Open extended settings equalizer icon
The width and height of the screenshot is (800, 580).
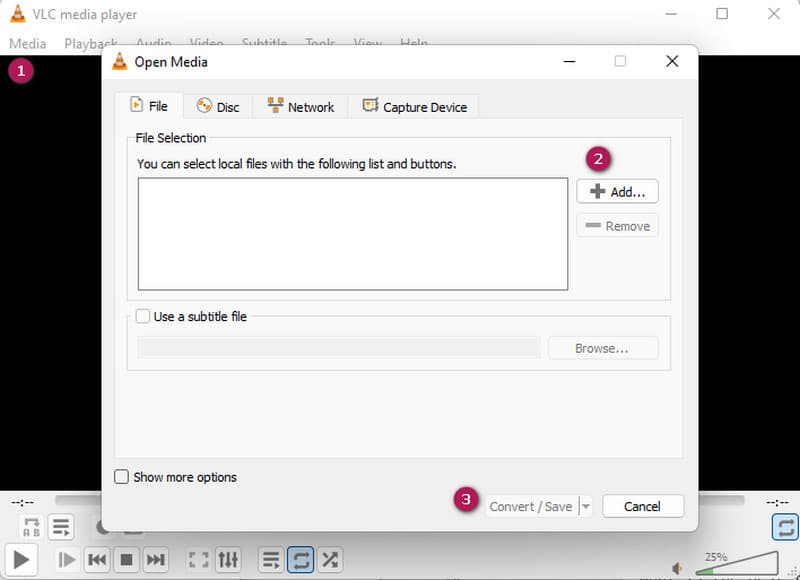tap(229, 560)
